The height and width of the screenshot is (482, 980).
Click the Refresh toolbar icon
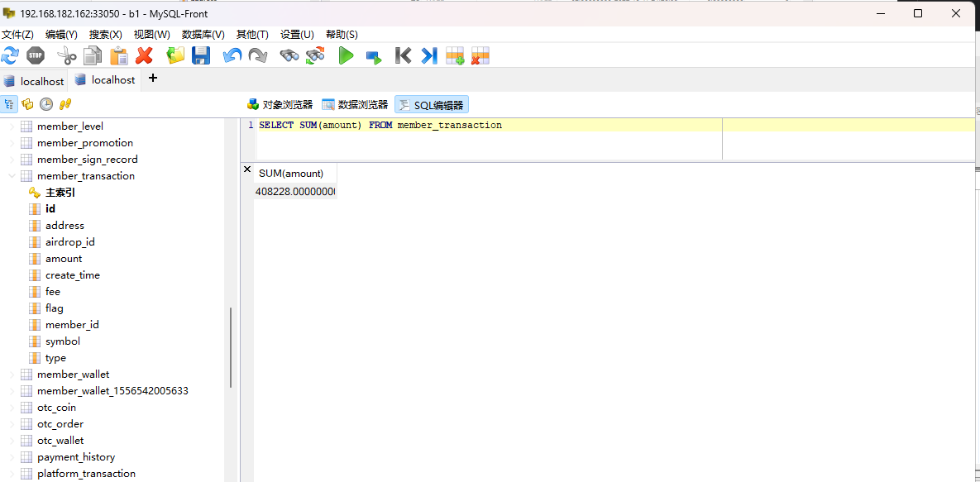click(10, 55)
